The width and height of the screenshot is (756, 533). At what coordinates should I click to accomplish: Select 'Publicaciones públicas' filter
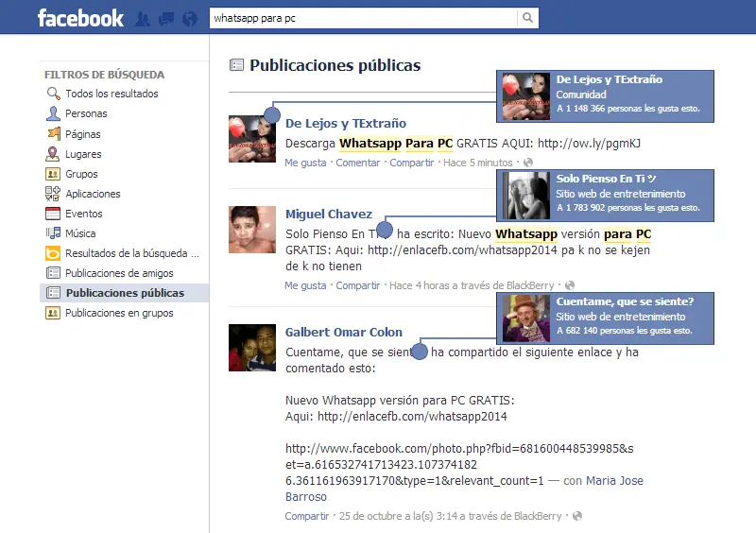[x=125, y=293]
